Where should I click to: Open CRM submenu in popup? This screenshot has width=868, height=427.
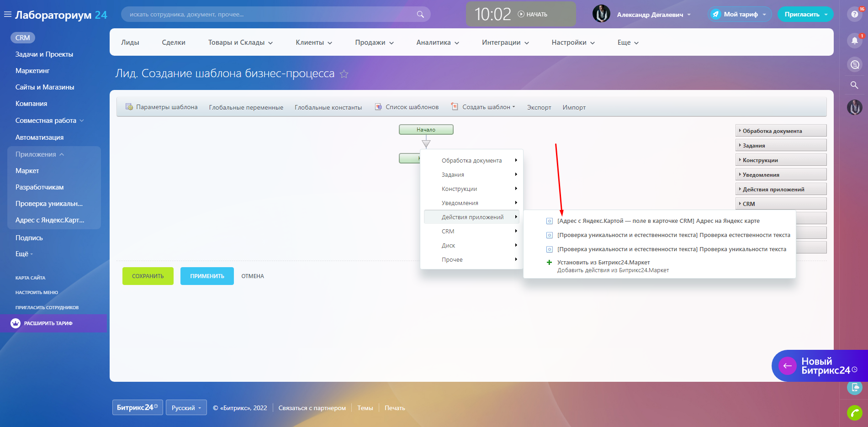471,231
